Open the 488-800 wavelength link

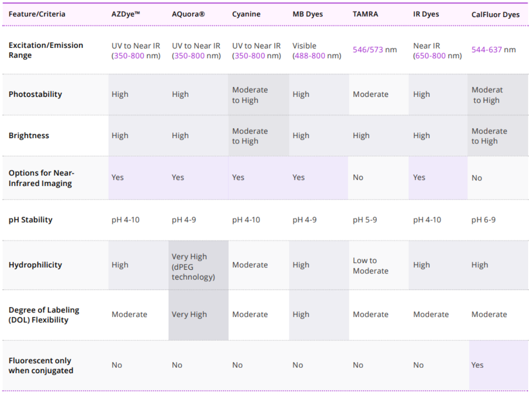(x=310, y=56)
